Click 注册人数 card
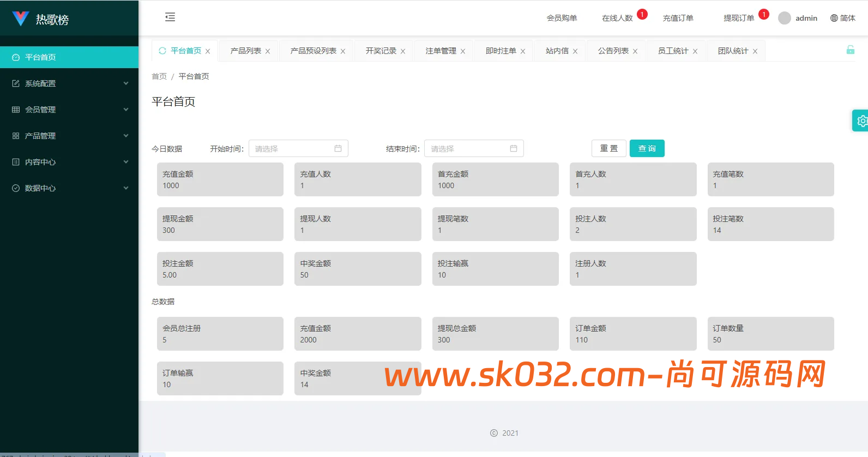This screenshot has width=868, height=457. pyautogui.click(x=633, y=269)
